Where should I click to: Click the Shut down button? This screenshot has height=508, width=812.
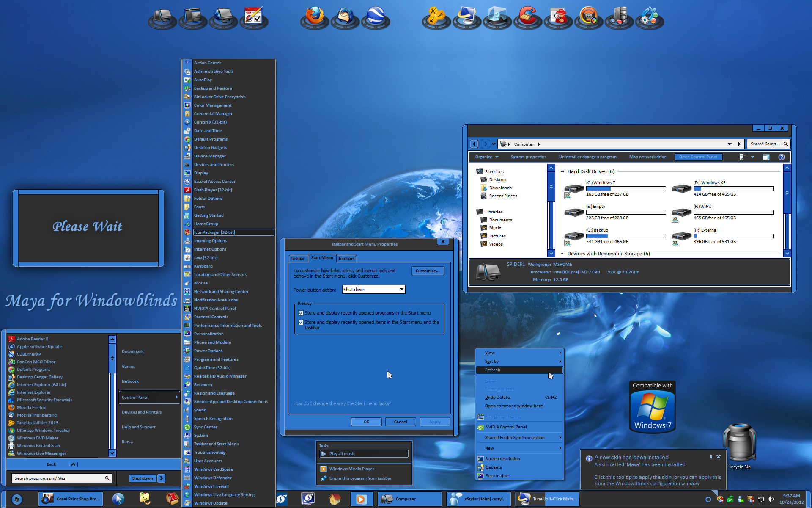pos(143,478)
